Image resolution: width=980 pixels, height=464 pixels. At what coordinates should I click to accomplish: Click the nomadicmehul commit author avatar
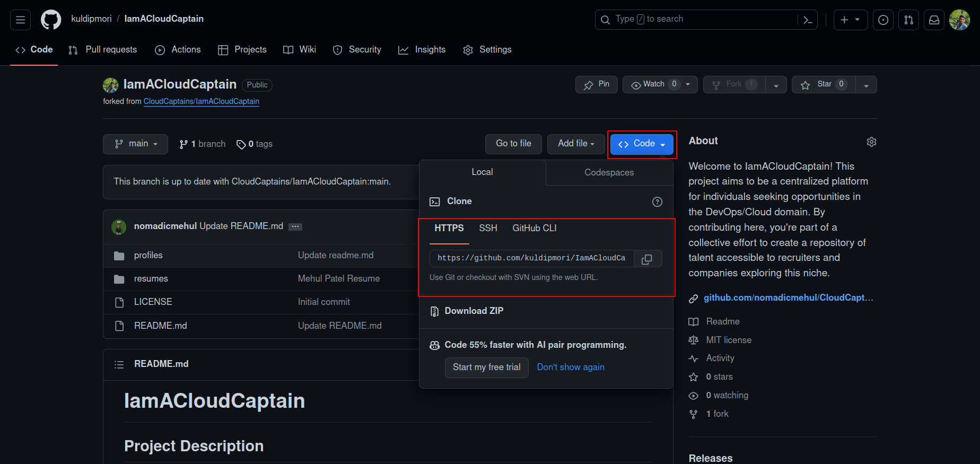tap(119, 227)
